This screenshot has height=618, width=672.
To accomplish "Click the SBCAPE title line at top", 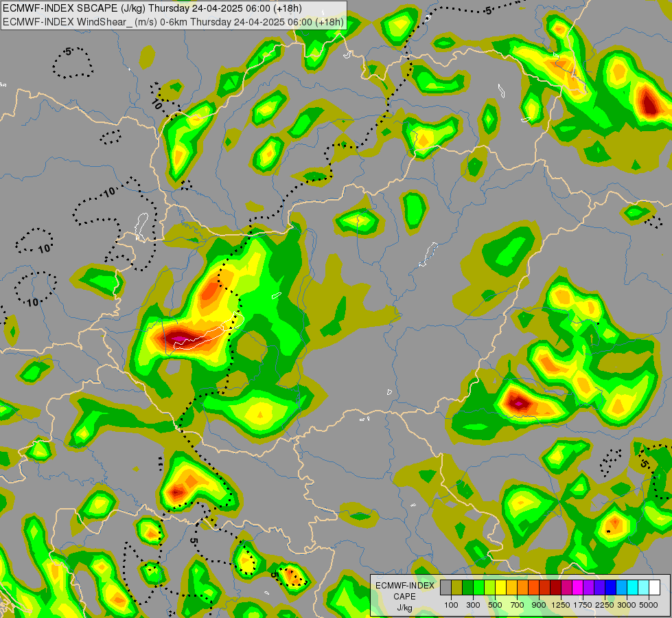I will [x=152, y=8].
